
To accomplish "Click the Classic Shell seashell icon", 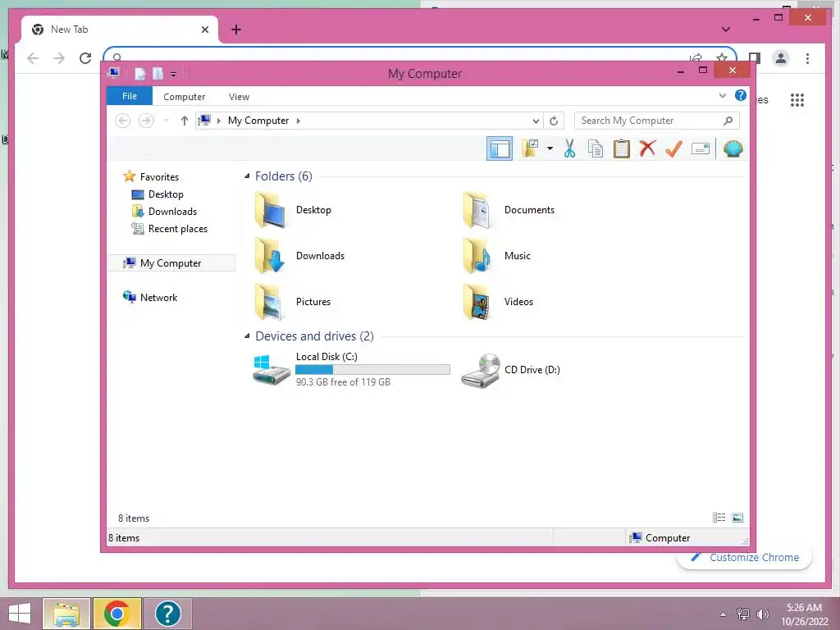I will click(x=733, y=148).
